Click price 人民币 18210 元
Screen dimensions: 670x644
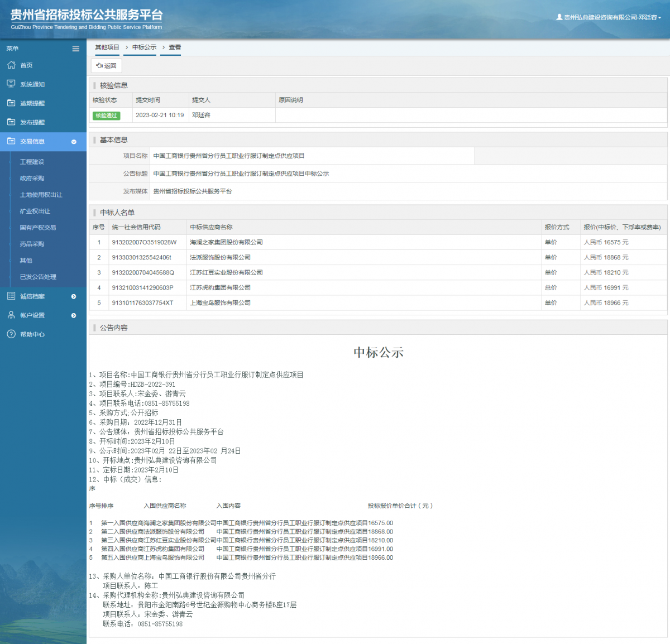click(606, 272)
